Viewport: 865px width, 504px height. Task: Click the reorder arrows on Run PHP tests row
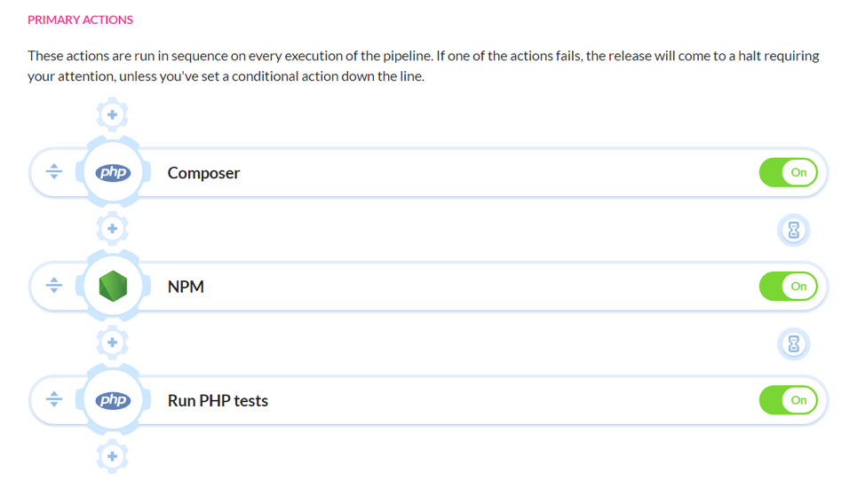[x=54, y=399]
